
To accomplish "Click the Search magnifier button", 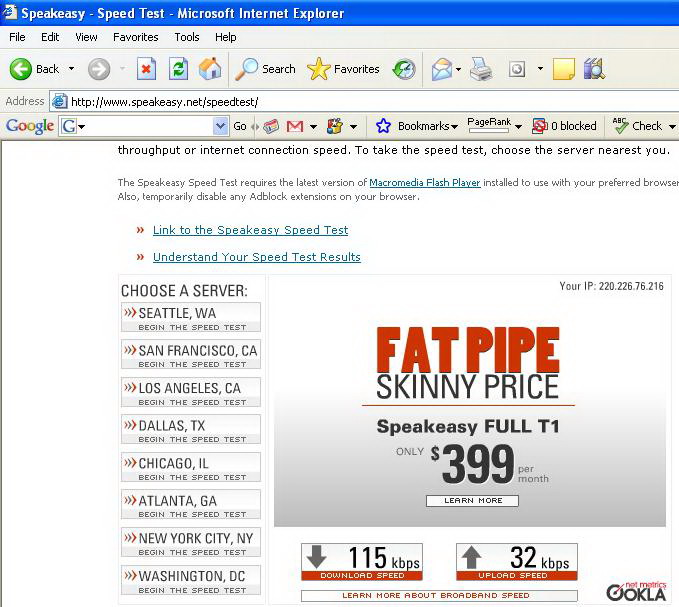I will [x=265, y=69].
